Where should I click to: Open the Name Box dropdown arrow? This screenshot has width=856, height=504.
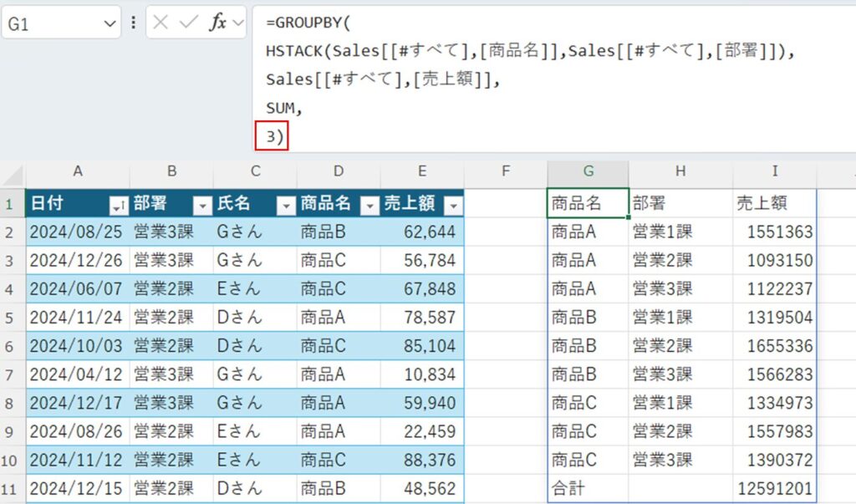click(110, 23)
